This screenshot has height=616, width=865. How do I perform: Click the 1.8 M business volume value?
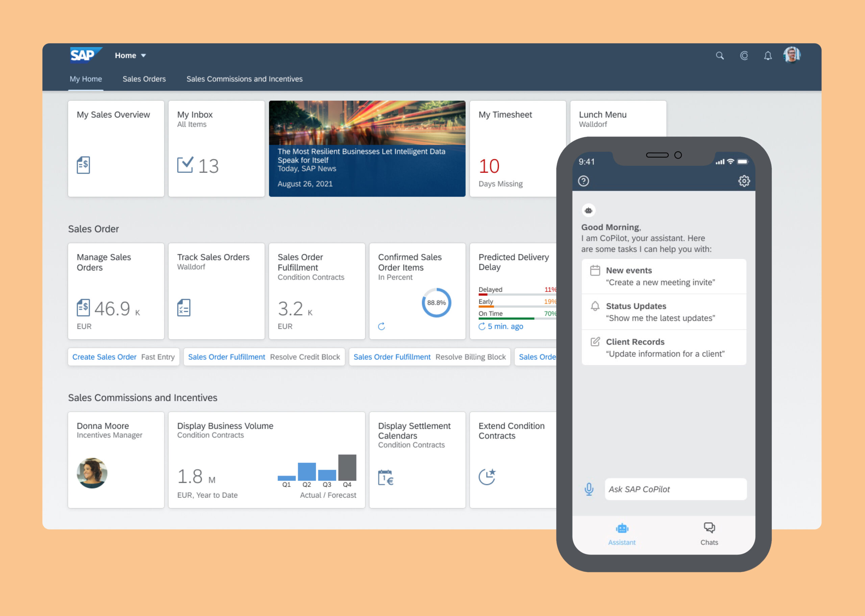pyautogui.click(x=196, y=477)
